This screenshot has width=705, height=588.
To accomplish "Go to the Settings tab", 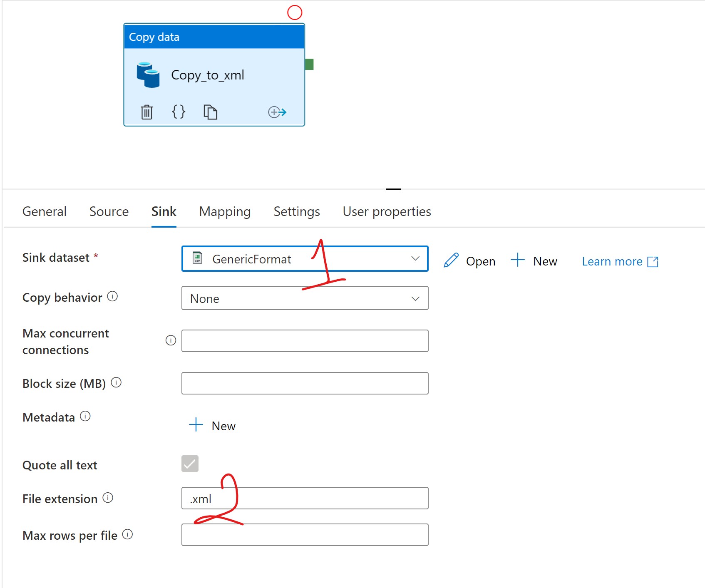I will [x=297, y=211].
